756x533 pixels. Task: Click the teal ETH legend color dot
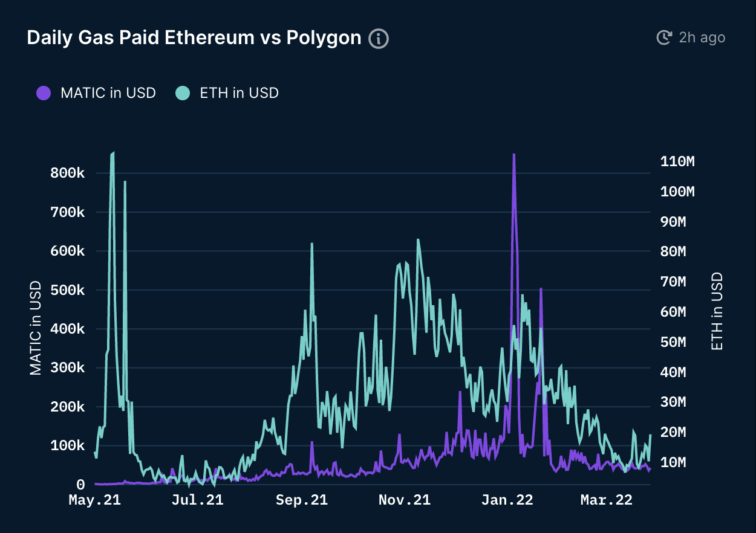[183, 93]
